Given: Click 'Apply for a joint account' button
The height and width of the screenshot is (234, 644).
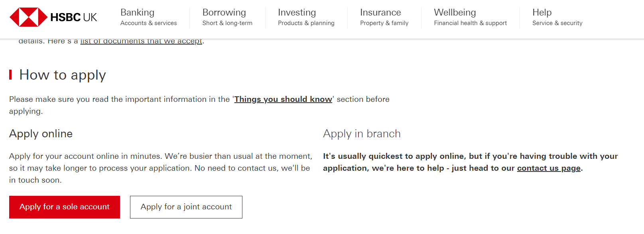Looking at the screenshot, I should tap(186, 207).
